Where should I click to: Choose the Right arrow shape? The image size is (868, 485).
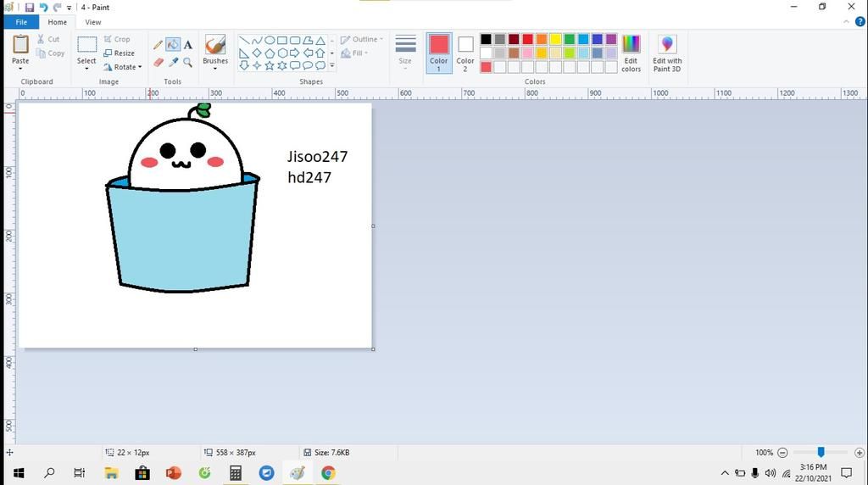pos(295,53)
